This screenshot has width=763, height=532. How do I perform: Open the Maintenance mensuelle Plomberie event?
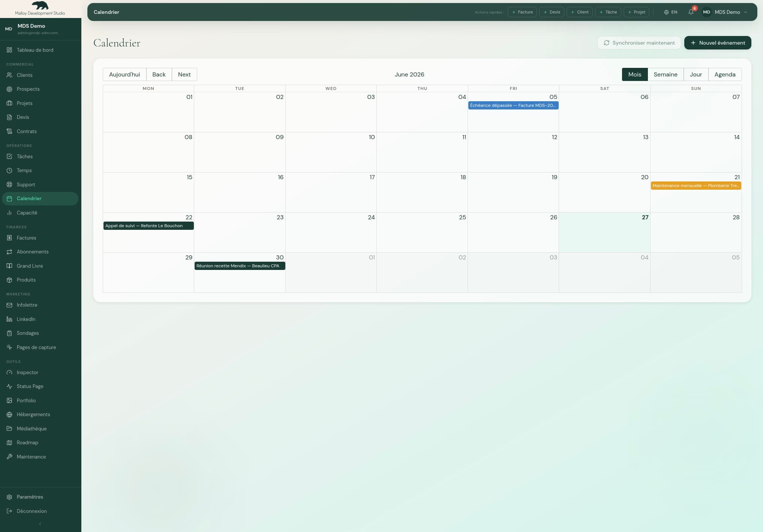(x=696, y=186)
